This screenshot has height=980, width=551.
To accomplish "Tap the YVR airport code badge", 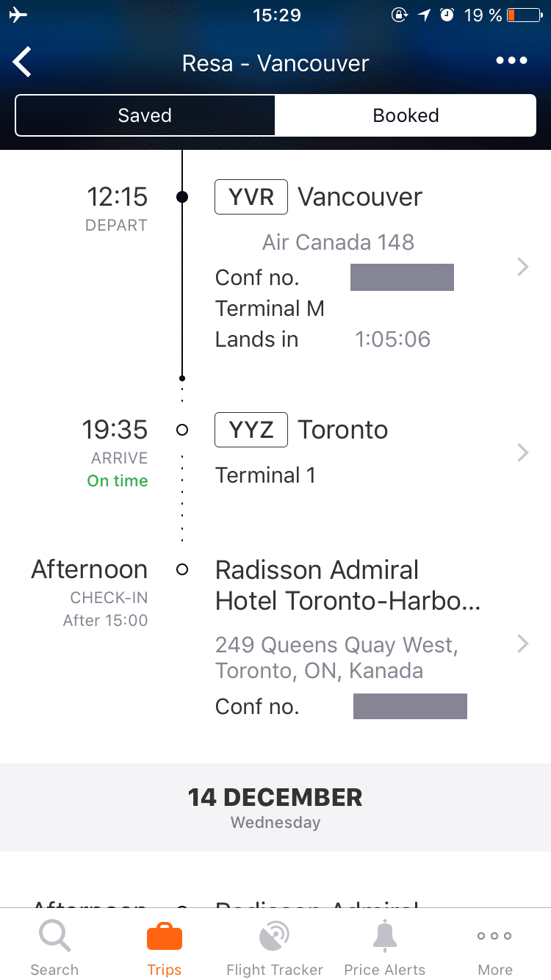I will coord(251,197).
